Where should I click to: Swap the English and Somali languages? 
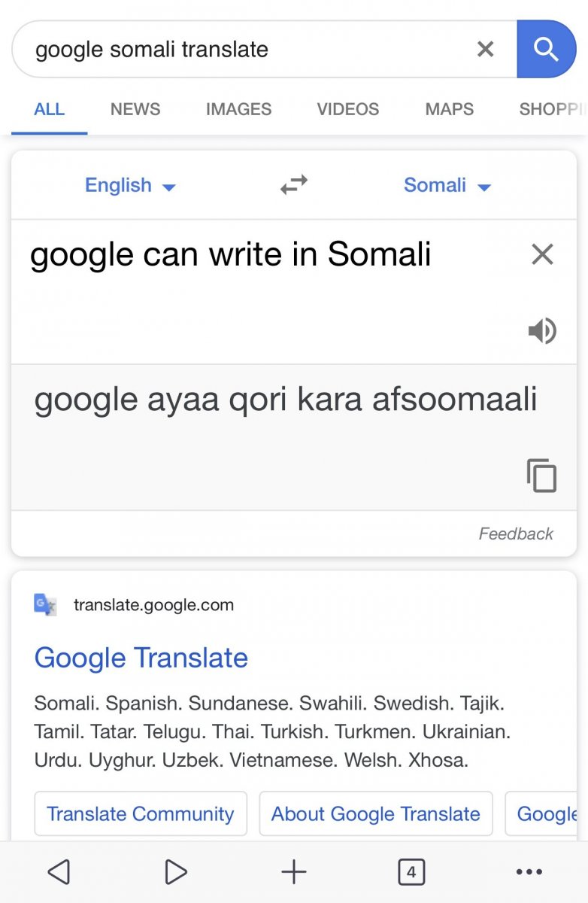tap(294, 185)
